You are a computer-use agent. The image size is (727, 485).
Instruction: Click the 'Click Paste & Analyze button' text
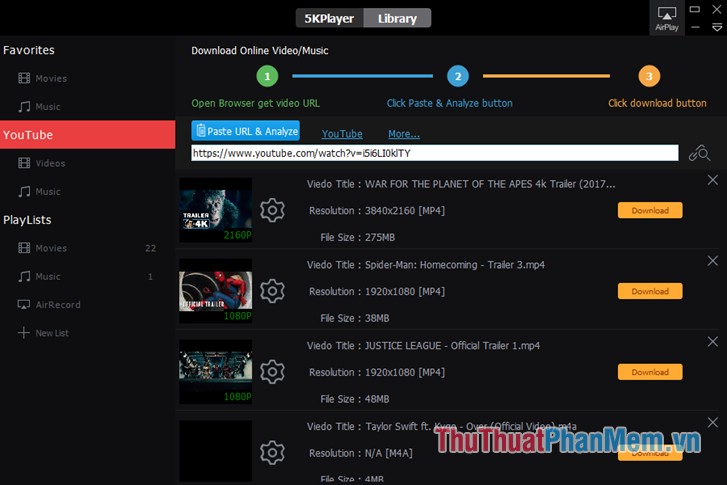tap(450, 103)
